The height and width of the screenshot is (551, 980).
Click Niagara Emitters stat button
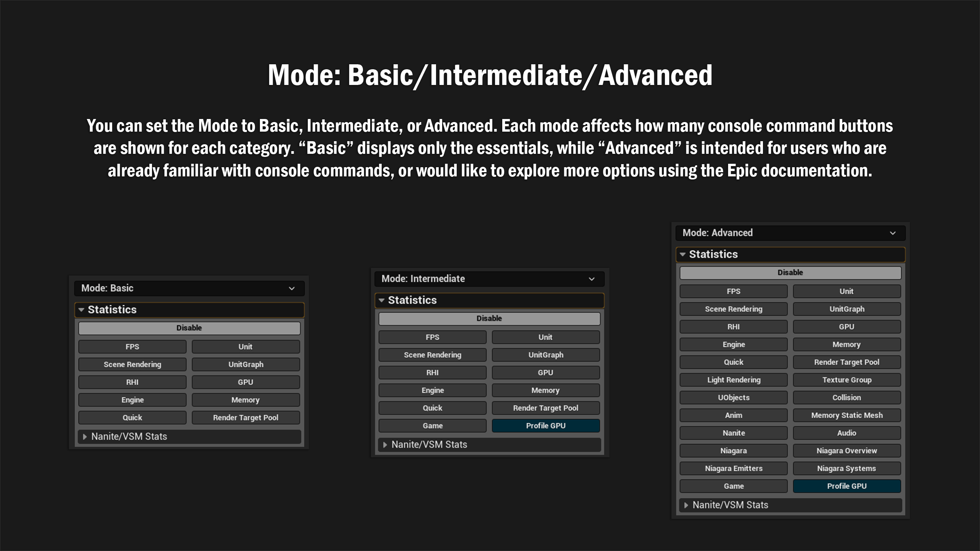pyautogui.click(x=733, y=468)
